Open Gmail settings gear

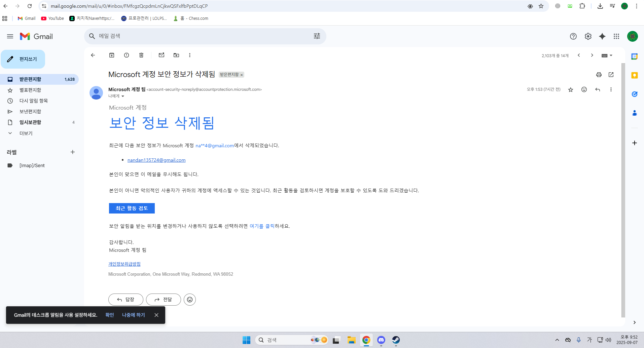pyautogui.click(x=588, y=36)
